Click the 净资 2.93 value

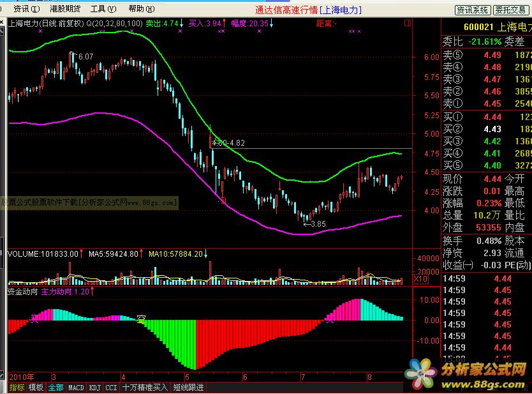click(492, 253)
